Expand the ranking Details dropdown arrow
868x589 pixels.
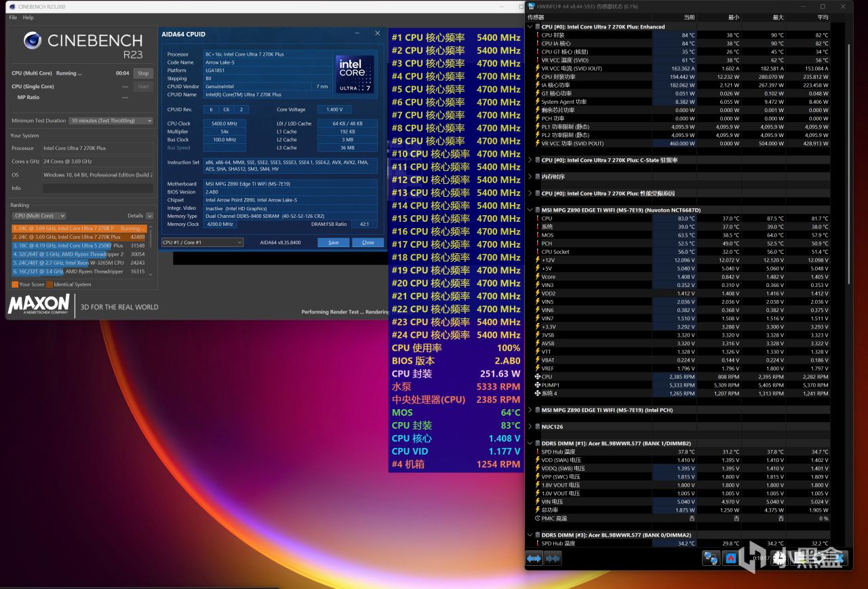(150, 216)
